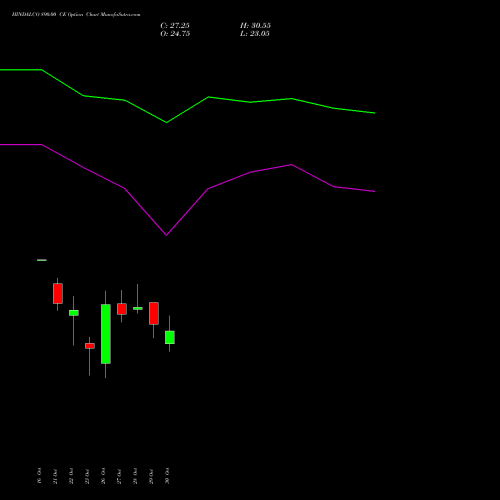Click the small green dash candle above 16 Oct

click(x=42, y=260)
